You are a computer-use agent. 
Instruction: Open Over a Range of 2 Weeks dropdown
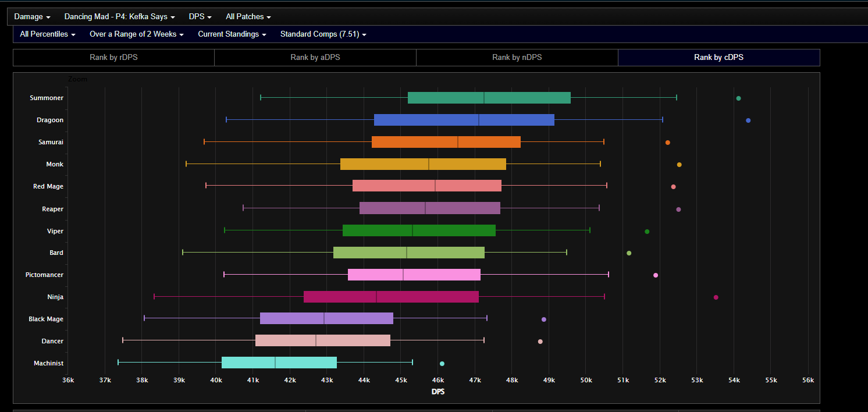coord(137,34)
